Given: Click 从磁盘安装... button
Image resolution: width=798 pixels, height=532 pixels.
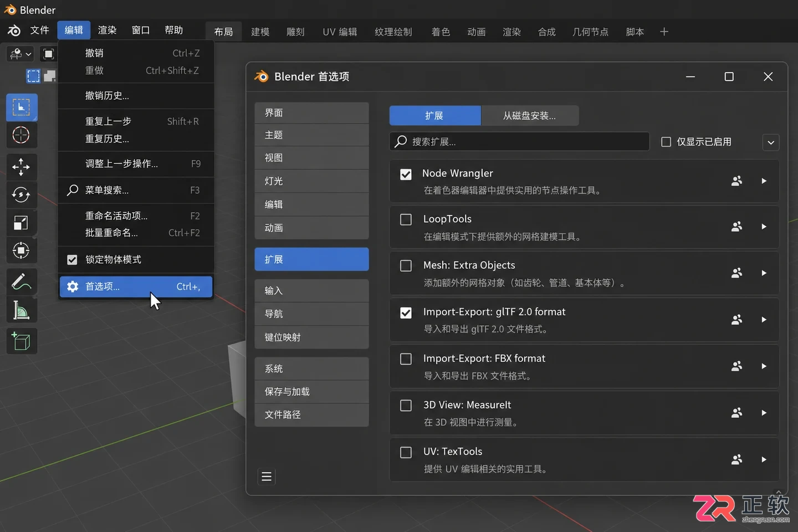Looking at the screenshot, I should [x=530, y=116].
